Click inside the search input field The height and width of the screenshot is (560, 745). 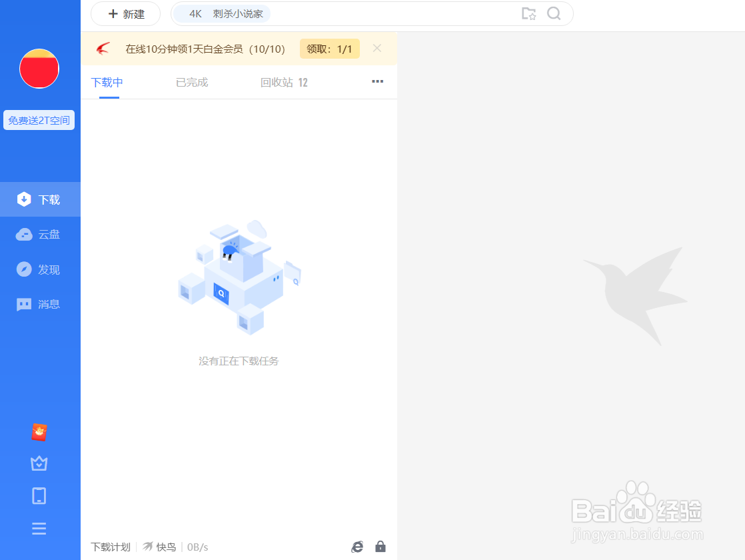(x=367, y=13)
